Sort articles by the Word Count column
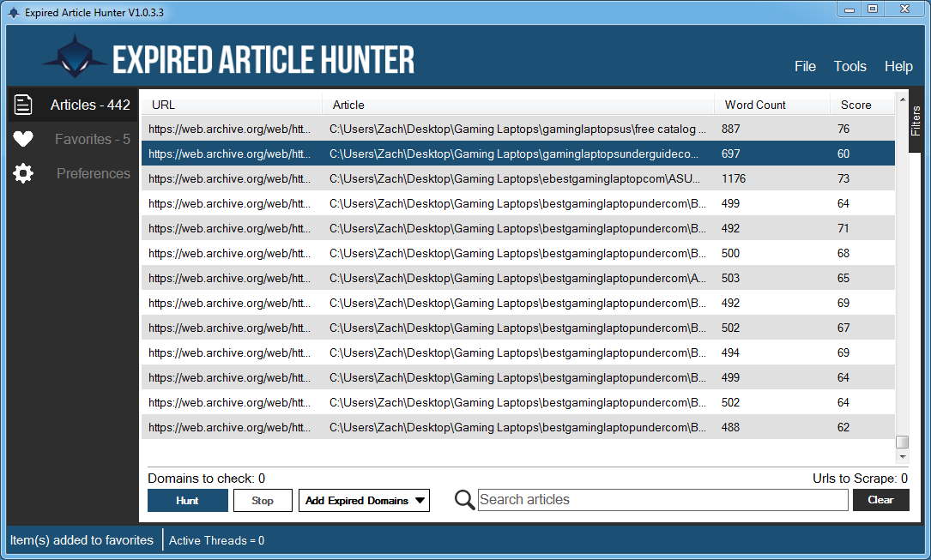Screen dimensions: 931x560 (754, 104)
